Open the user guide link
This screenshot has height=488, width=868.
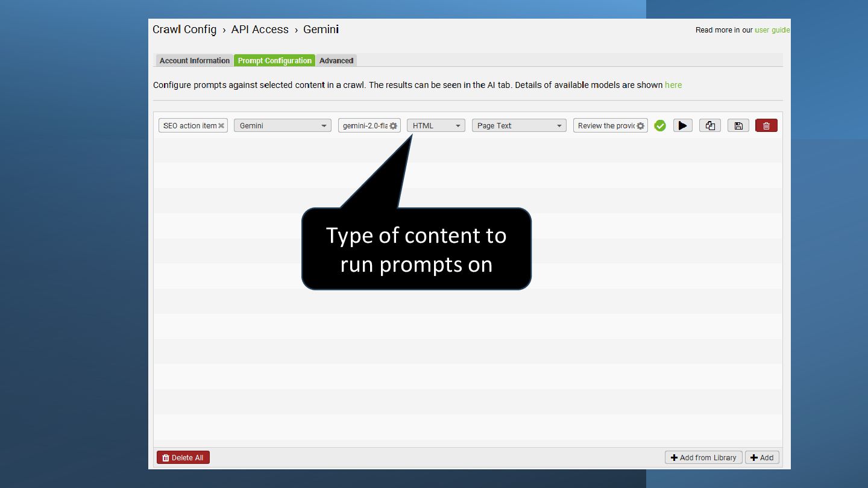772,30
